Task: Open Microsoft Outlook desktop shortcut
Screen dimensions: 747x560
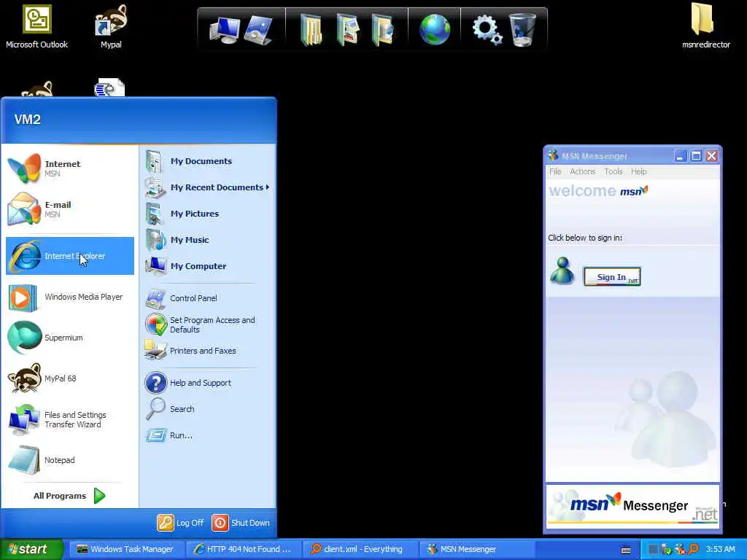Action: coord(36,27)
